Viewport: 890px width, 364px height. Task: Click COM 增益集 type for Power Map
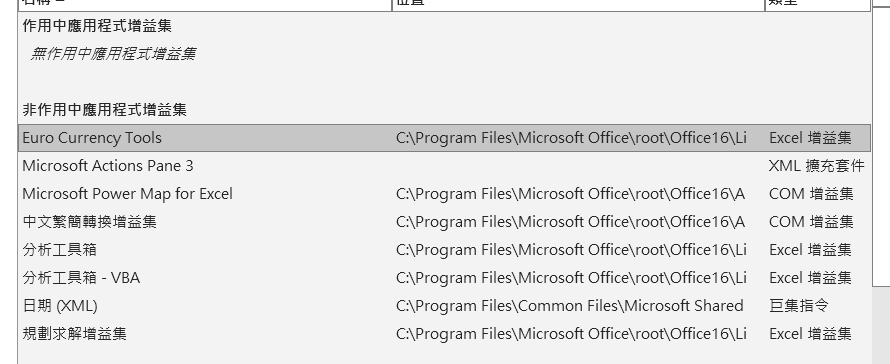[x=811, y=194]
